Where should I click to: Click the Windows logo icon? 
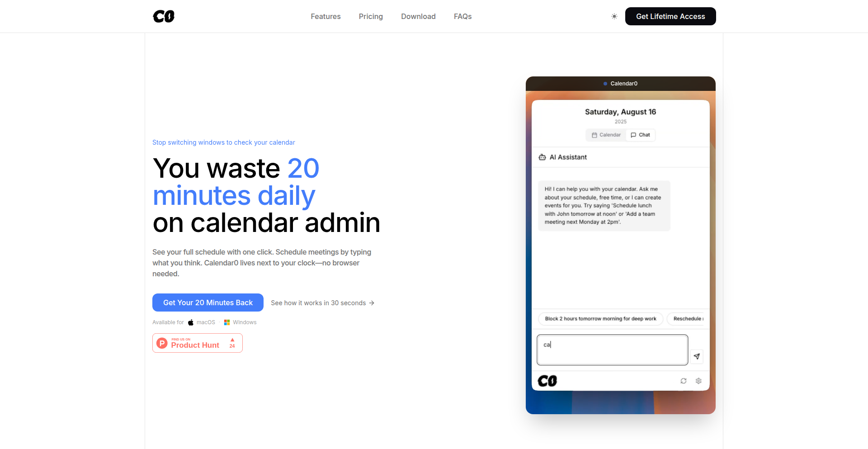point(227,322)
